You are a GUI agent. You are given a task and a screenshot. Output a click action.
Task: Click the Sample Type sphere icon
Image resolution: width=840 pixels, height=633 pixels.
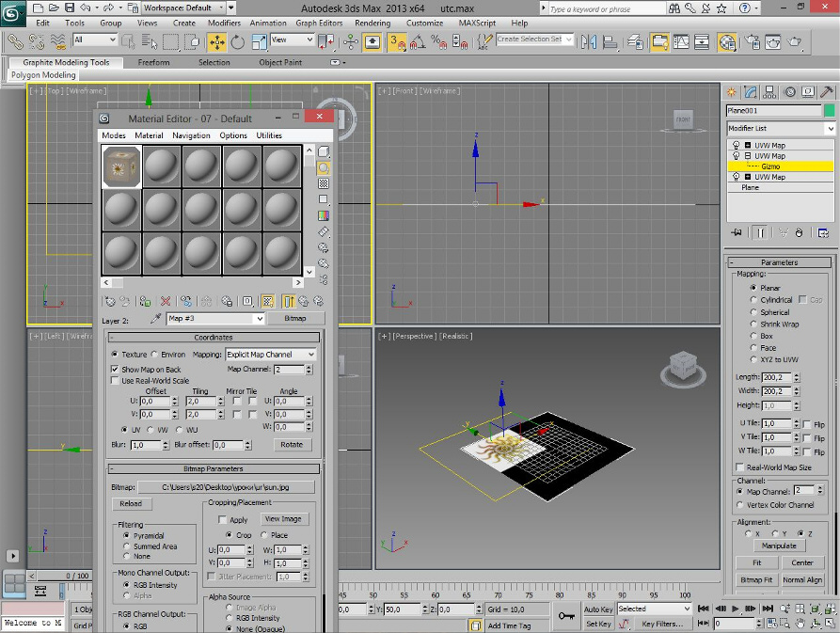(x=324, y=167)
